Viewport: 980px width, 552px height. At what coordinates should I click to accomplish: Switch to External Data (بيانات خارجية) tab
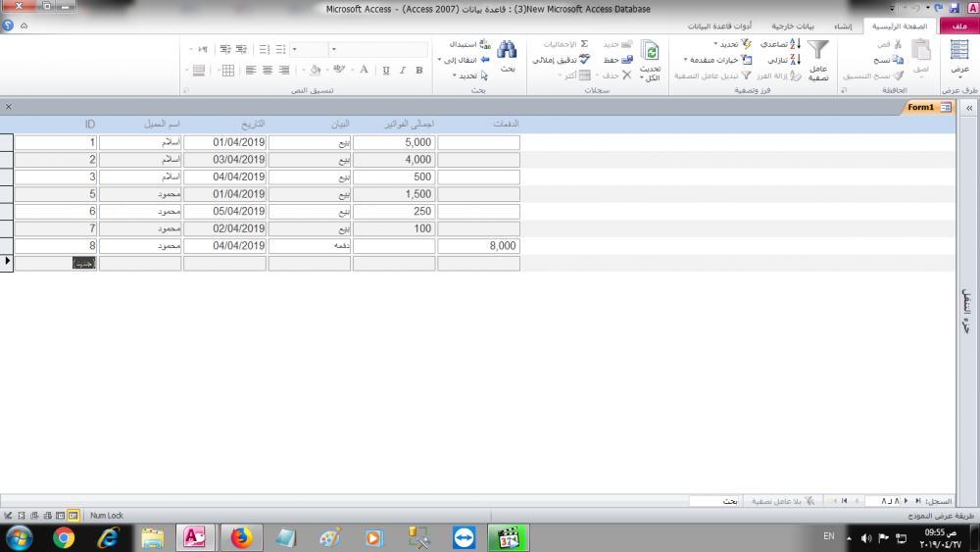point(793,25)
